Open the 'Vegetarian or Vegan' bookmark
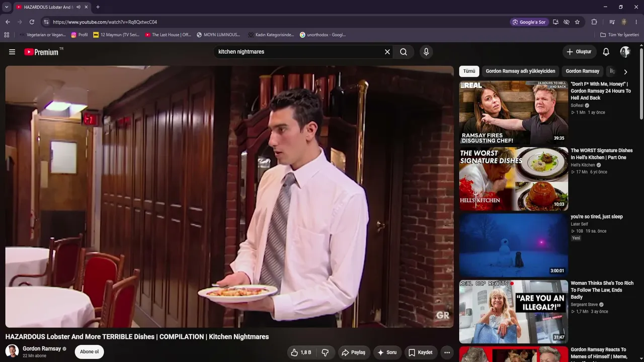This screenshot has height=362, width=644. pos(42,35)
